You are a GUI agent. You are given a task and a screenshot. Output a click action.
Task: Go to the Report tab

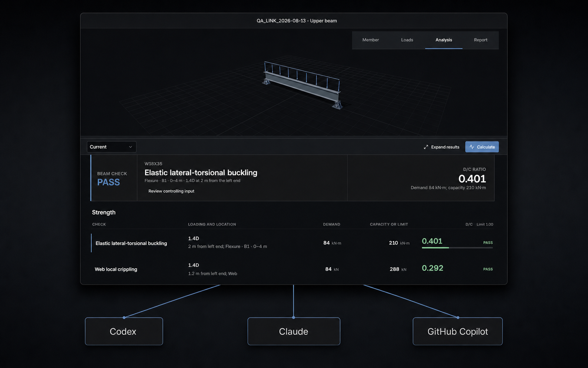tap(480, 40)
